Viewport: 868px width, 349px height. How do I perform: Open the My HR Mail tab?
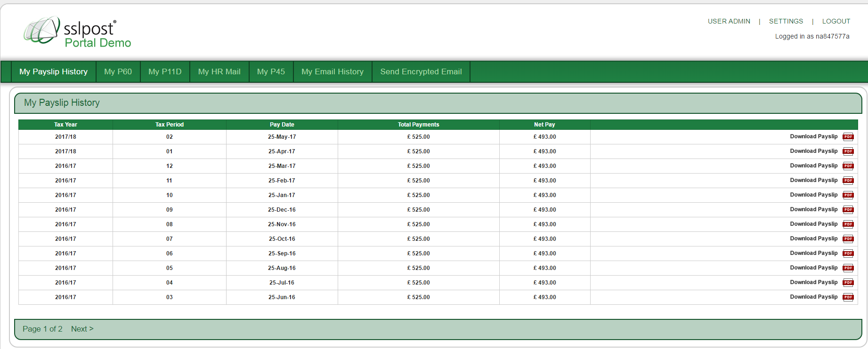(219, 71)
